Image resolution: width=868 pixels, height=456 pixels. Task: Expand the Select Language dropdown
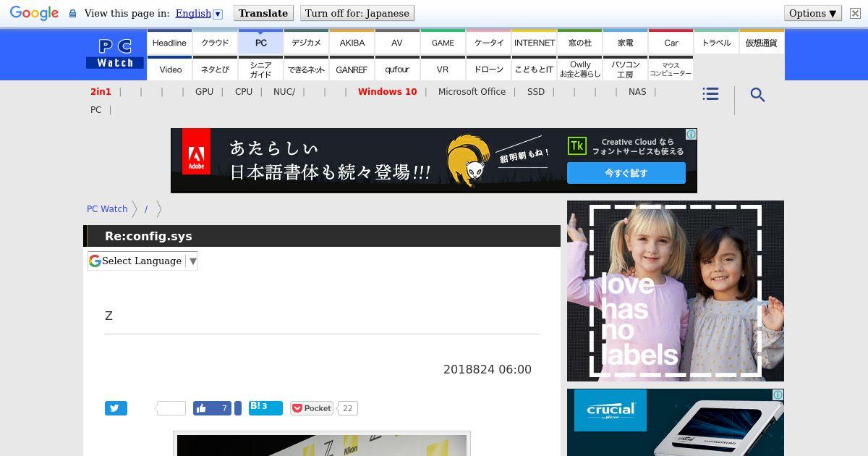(142, 261)
